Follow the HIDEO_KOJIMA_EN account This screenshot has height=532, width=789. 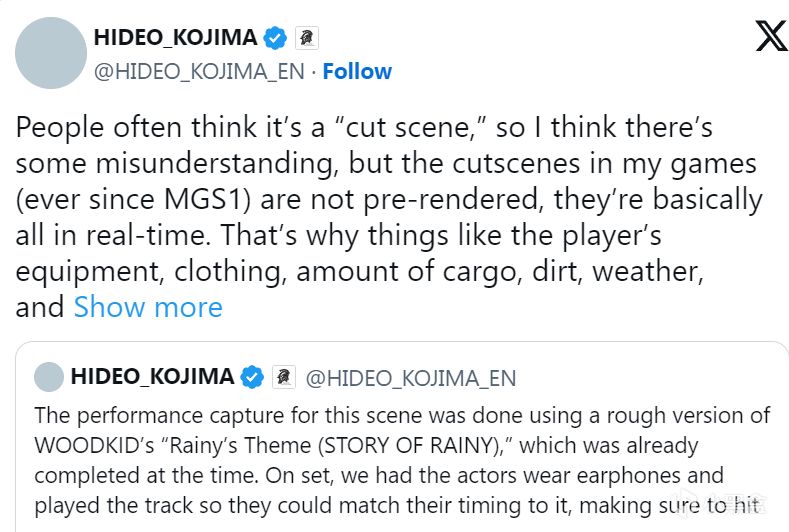pyautogui.click(x=357, y=71)
